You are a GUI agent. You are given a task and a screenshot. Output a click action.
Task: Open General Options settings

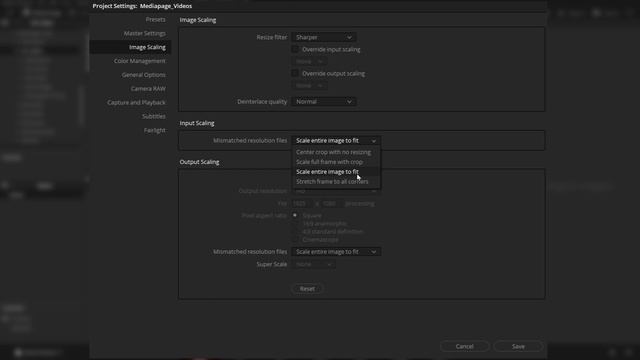tap(143, 75)
